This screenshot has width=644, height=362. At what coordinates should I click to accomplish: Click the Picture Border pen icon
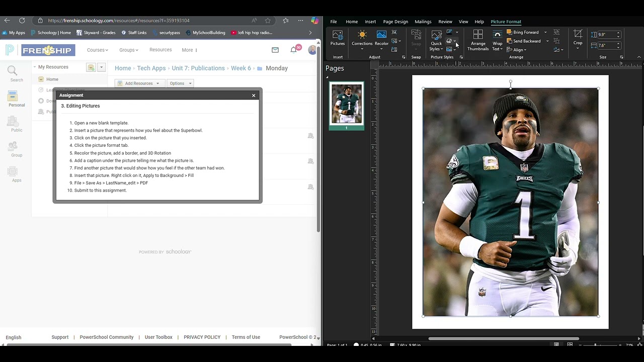pyautogui.click(x=449, y=32)
